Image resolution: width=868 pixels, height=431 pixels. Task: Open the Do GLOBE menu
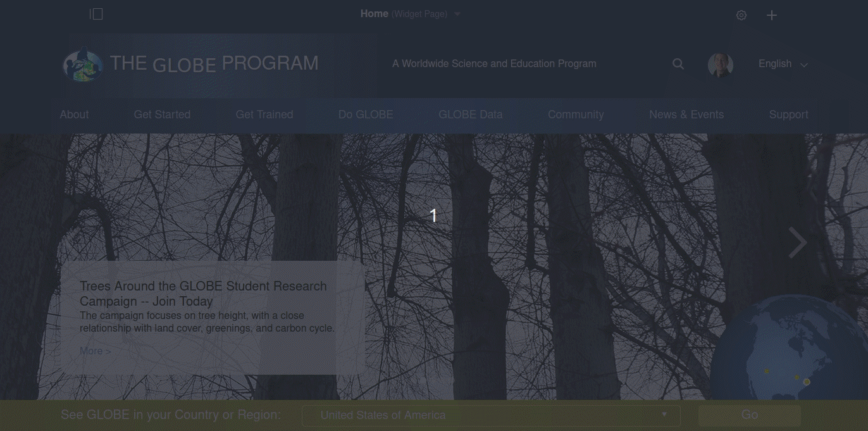pos(366,115)
